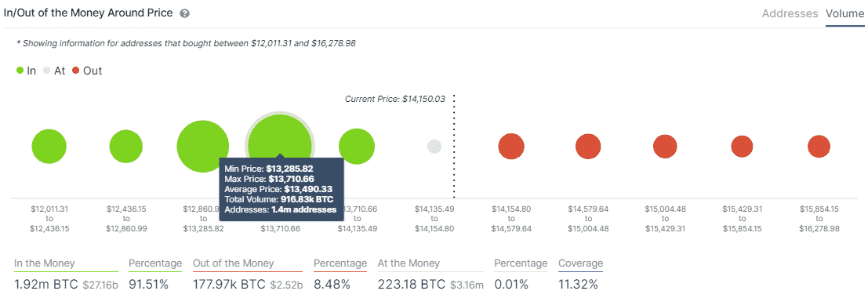The width and height of the screenshot is (868, 298).
Task: Toggle the red Out legend item
Action: pos(87,71)
